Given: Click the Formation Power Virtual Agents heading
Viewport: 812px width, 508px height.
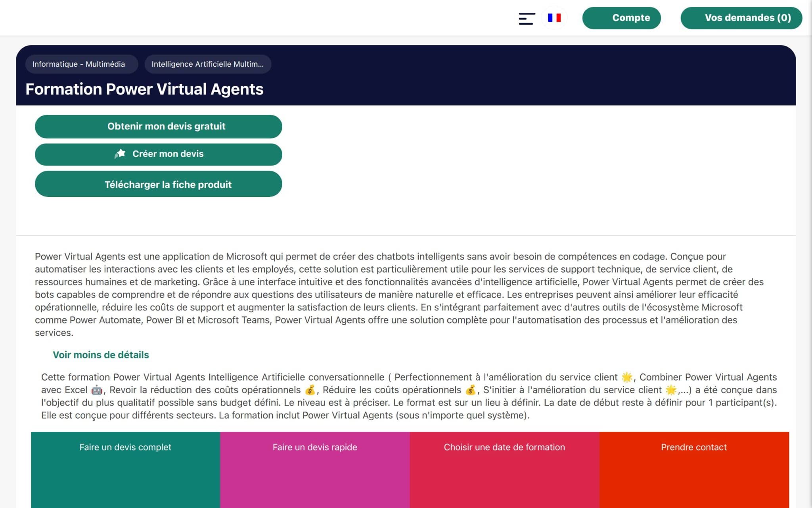Looking at the screenshot, I should pyautogui.click(x=145, y=89).
